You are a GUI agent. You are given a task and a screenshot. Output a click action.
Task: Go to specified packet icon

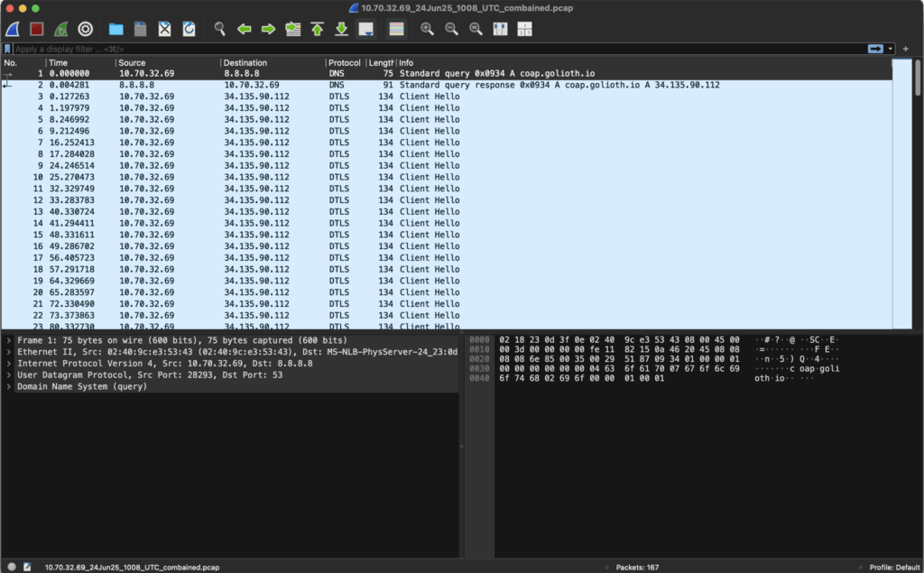pos(293,29)
